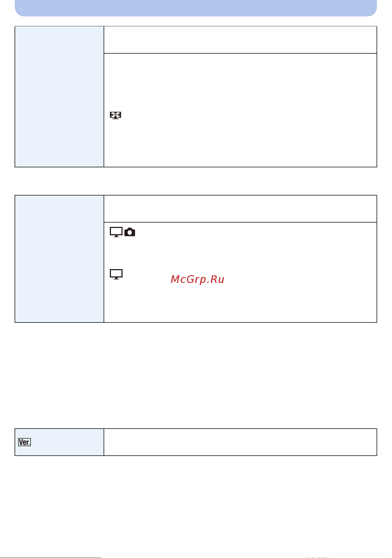This screenshot has height=558, width=392.
Task: Click the TV screen with arrows icon
Action: point(116,115)
